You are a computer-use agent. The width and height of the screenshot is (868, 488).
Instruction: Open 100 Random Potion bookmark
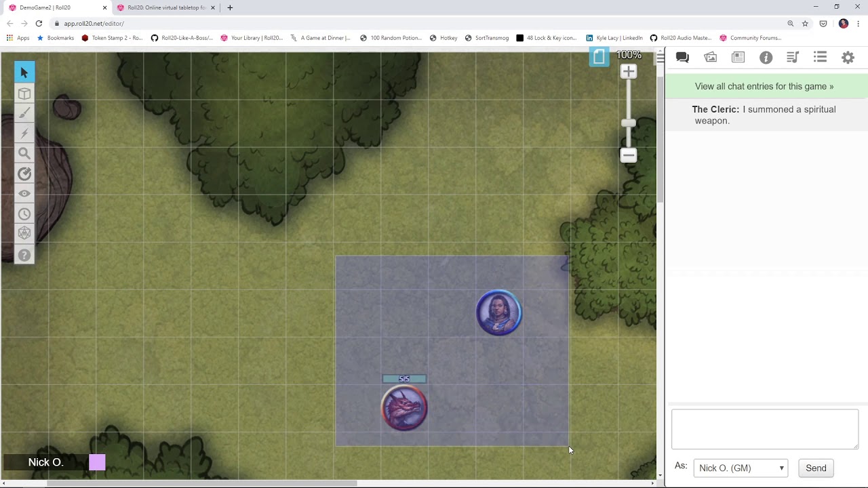391,38
